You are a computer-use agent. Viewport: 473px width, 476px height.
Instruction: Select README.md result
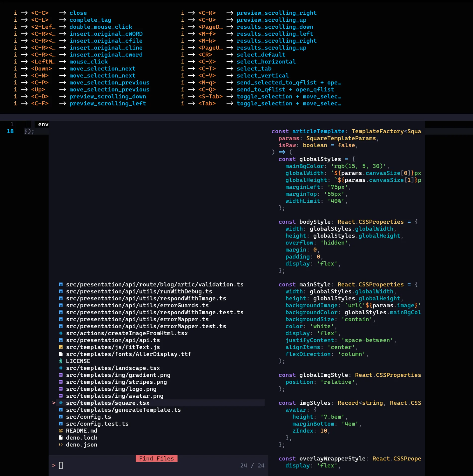click(x=81, y=431)
